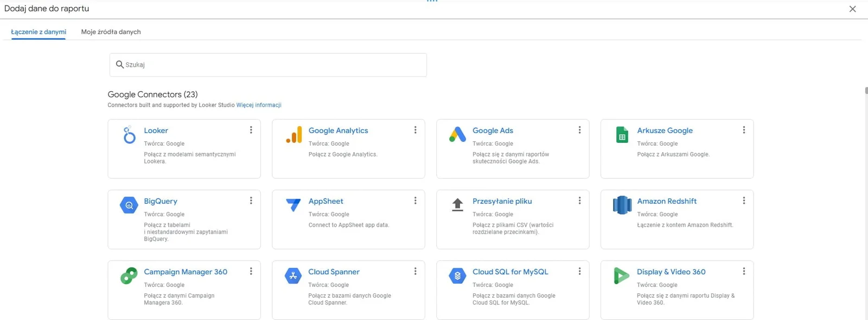The image size is (868, 320).
Task: Click the Cloud Spanner hexagon icon
Action: (293, 276)
